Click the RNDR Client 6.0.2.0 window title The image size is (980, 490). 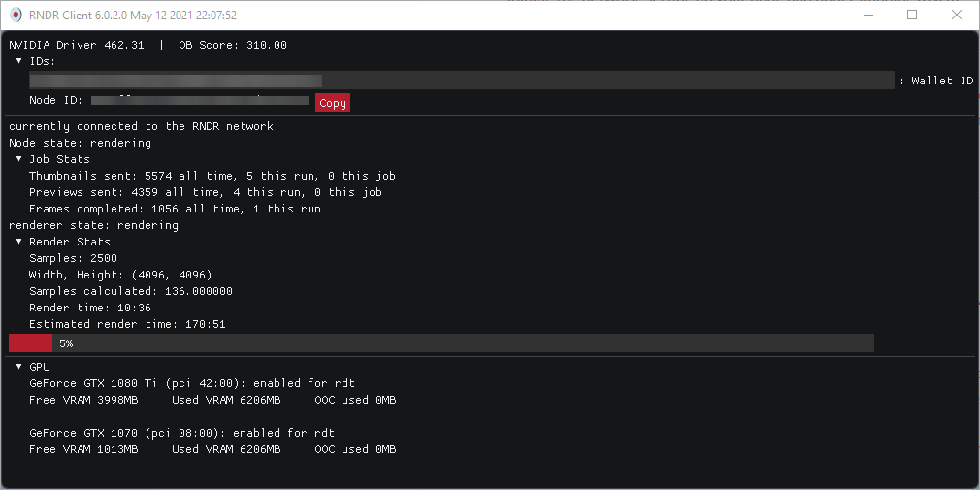pos(133,15)
